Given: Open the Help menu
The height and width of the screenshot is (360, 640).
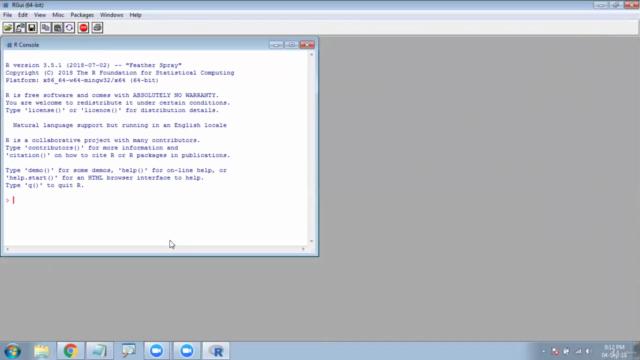Looking at the screenshot, I should pyautogui.click(x=136, y=15).
